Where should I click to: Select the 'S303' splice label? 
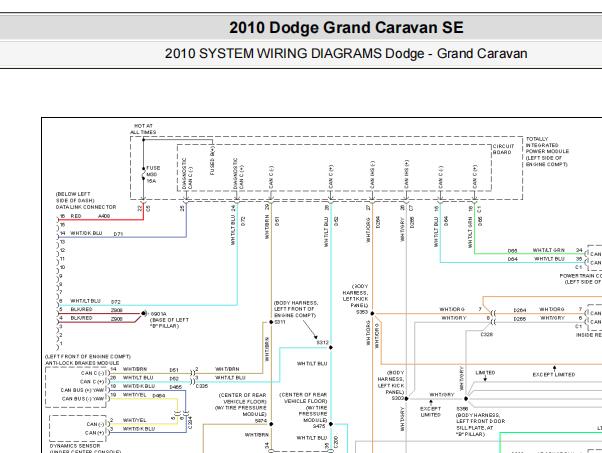point(398,398)
